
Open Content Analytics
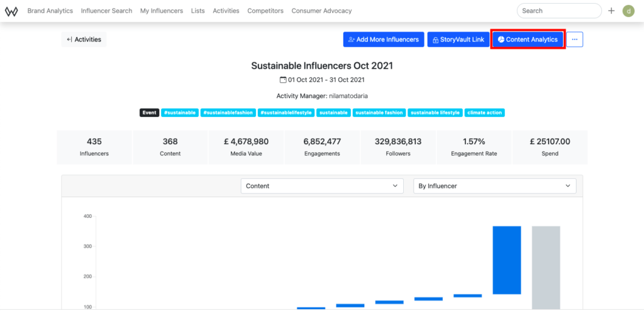[x=528, y=40]
